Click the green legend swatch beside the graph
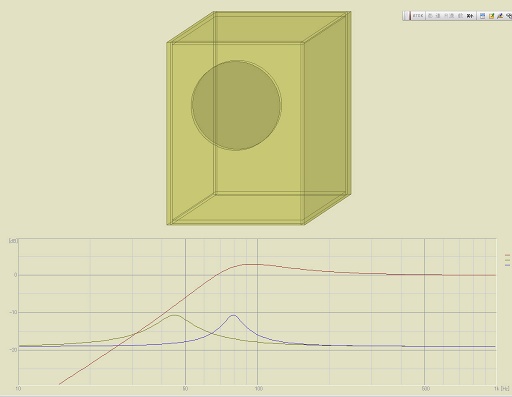The width and height of the screenshot is (512, 397). [x=507, y=260]
